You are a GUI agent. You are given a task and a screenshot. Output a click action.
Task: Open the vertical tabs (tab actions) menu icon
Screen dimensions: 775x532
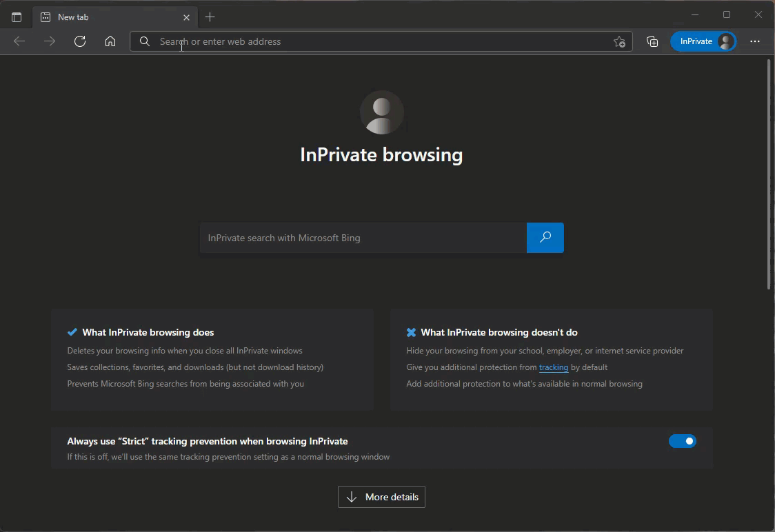click(17, 17)
